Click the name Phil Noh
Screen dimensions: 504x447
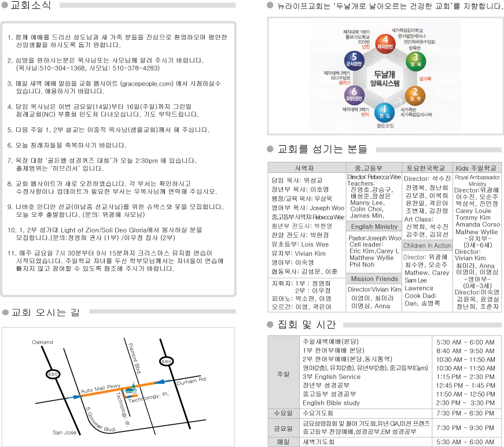tap(362, 265)
